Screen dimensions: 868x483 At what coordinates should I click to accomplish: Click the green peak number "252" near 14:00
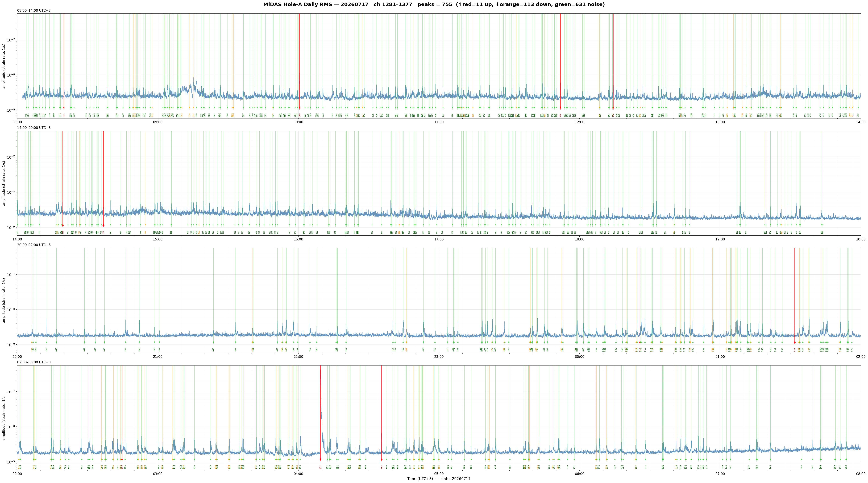click(858, 115)
